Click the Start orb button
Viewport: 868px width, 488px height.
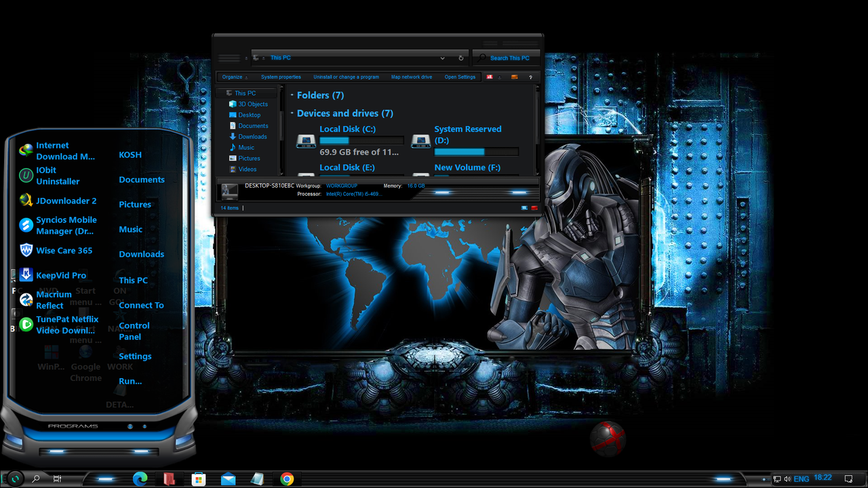(x=15, y=479)
